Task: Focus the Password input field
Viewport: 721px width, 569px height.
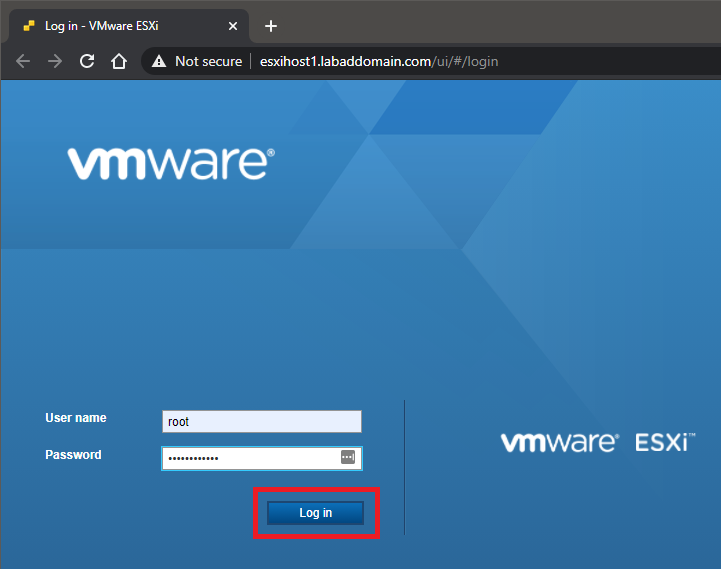Action: coord(250,458)
